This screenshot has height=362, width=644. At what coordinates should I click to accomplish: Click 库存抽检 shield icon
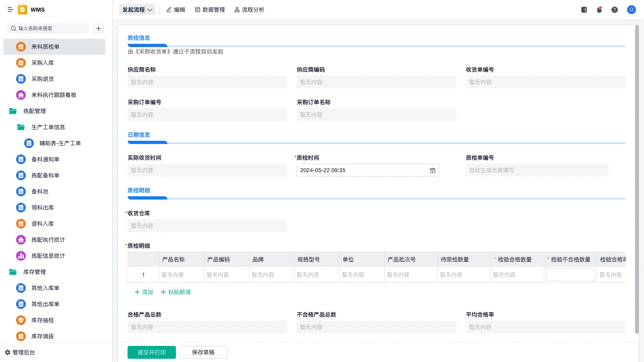pos(21,320)
